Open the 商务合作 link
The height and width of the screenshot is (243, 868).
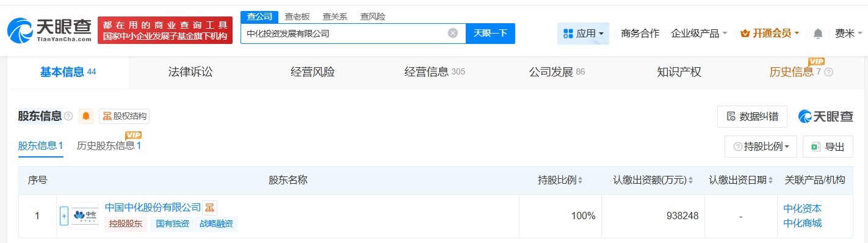(640, 33)
